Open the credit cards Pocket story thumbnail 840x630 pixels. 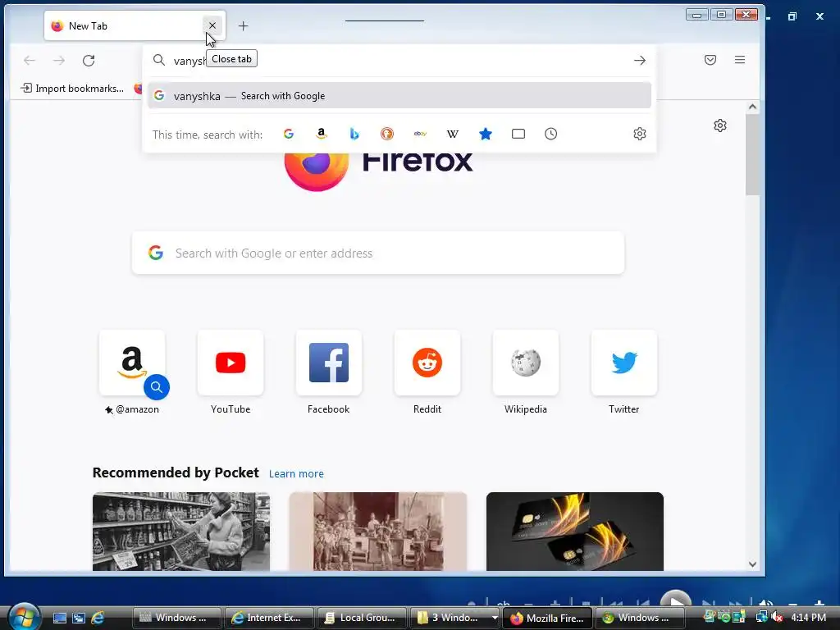click(575, 532)
